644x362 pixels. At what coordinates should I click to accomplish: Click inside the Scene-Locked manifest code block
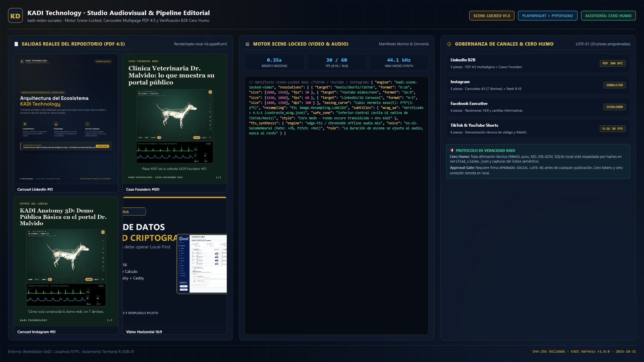[x=336, y=205]
